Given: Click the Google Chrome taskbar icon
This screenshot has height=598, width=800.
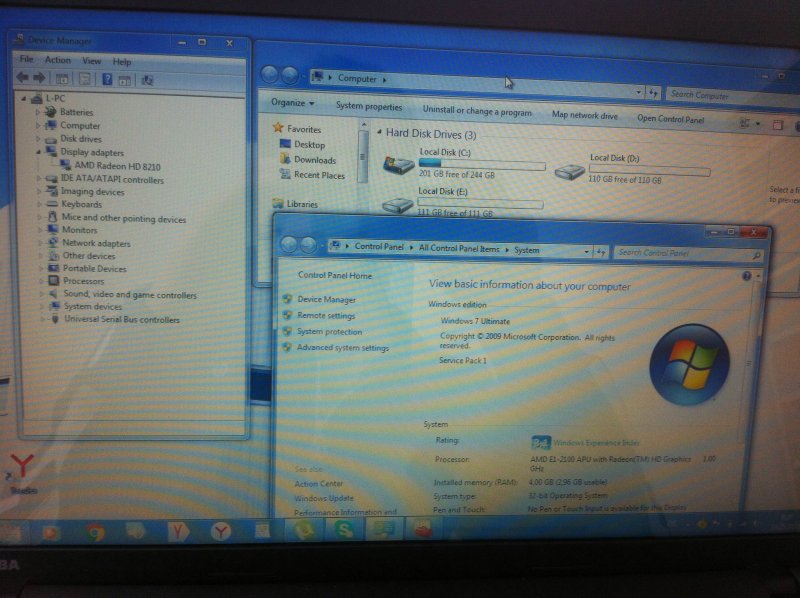Looking at the screenshot, I should (96, 532).
